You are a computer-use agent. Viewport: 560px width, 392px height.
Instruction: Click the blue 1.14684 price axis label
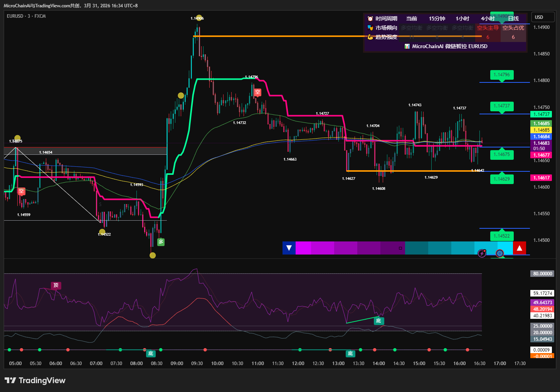[x=542, y=137]
